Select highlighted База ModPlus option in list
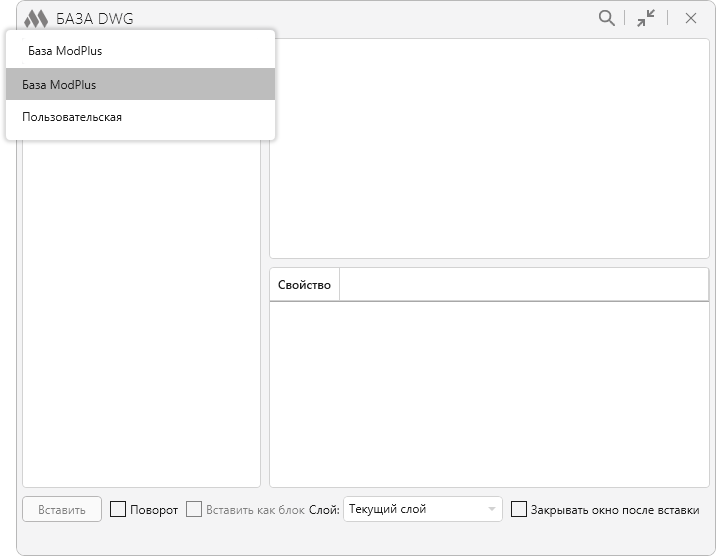The image size is (716, 556). tap(140, 84)
